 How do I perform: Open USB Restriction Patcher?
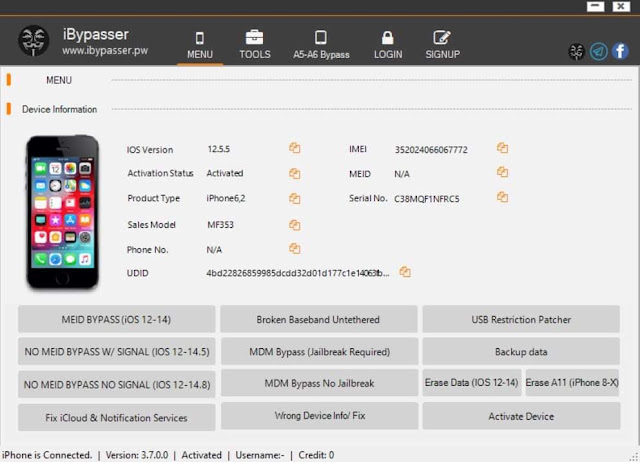[521, 319]
